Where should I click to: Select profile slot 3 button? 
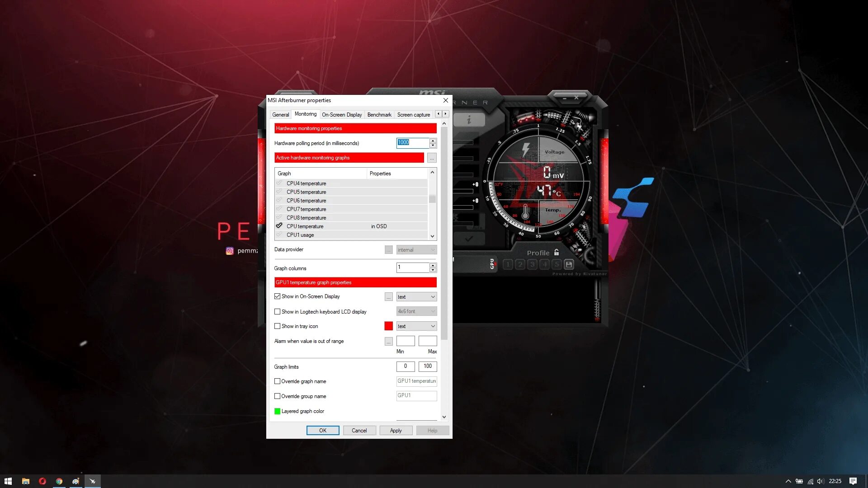pos(532,264)
